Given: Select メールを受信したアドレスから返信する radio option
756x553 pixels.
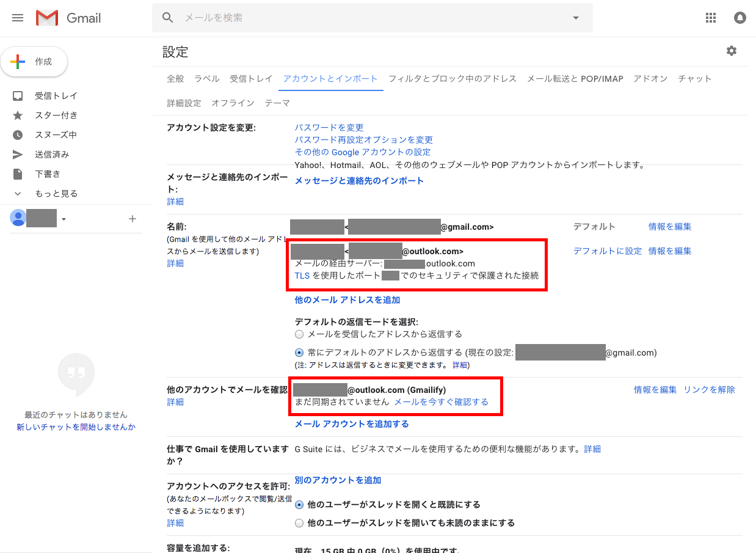Looking at the screenshot, I should [x=299, y=334].
